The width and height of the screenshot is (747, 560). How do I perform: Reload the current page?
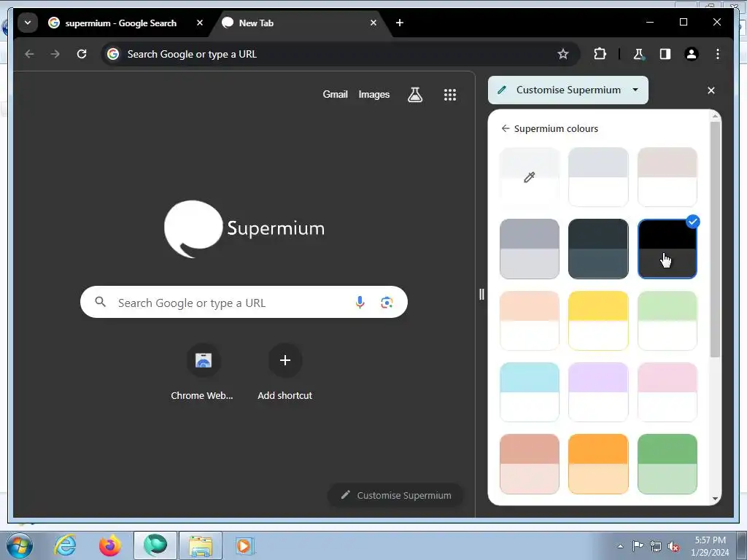(x=82, y=54)
